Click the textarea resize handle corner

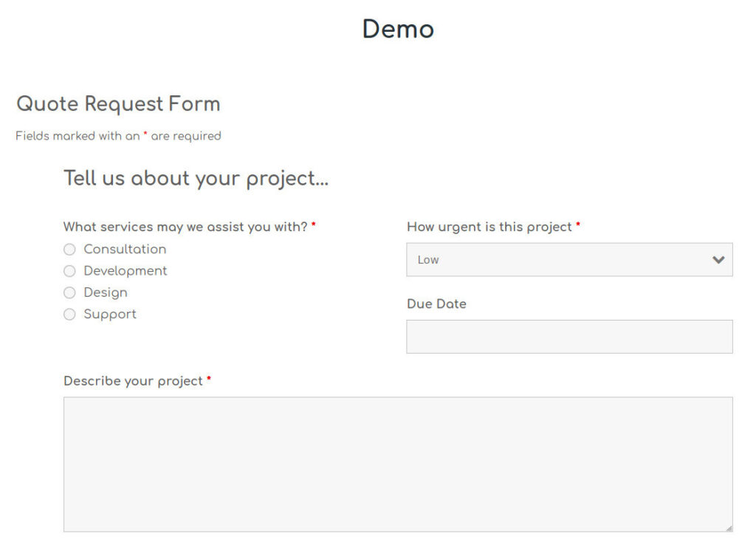click(x=729, y=528)
